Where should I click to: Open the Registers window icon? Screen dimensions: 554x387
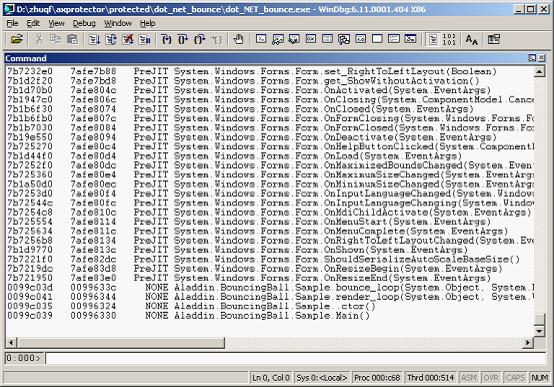[x=311, y=39]
